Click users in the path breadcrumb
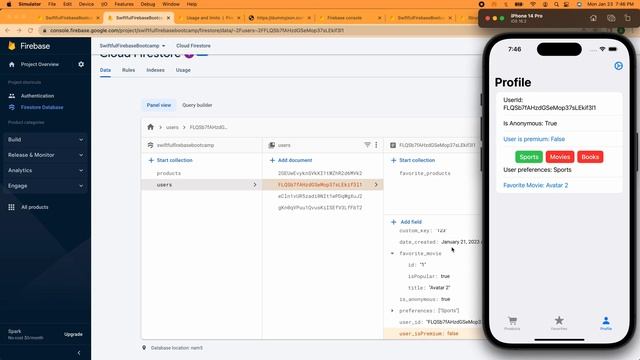This screenshot has height=360, width=640. click(172, 127)
